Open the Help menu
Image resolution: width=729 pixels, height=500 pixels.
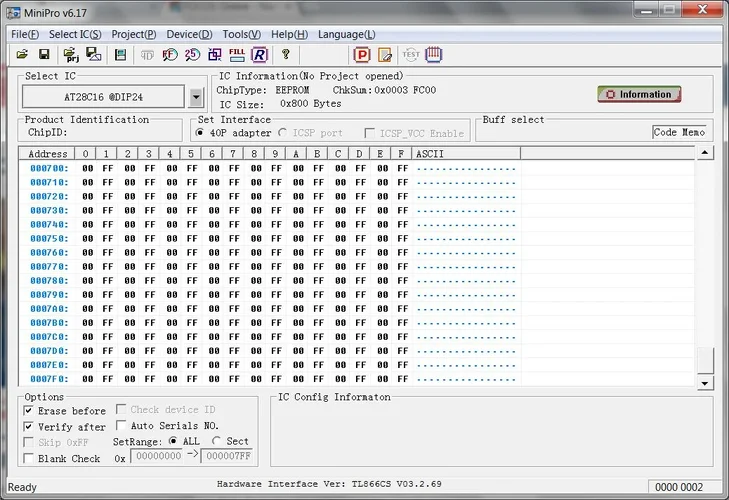coord(290,34)
